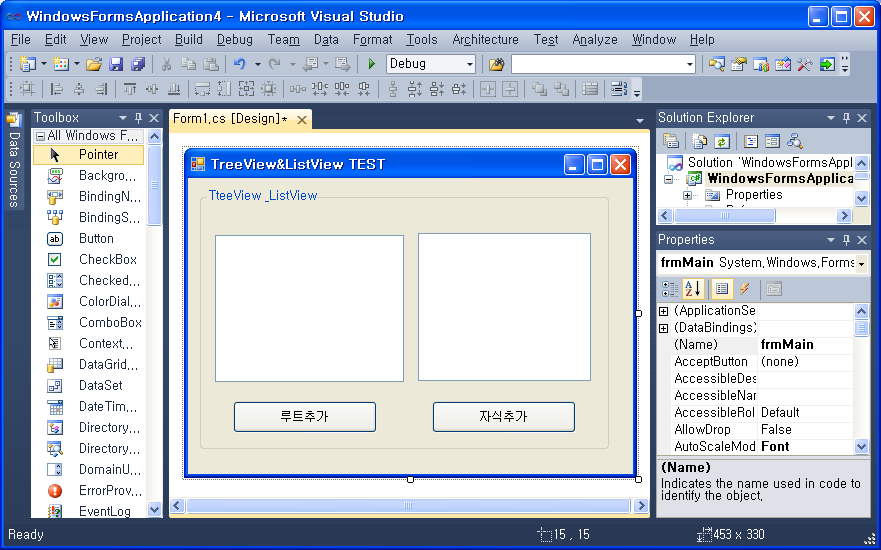881x550 pixels.
Task: Toggle auto-hide pin on Properties panel
Action: pyautogui.click(x=846, y=240)
